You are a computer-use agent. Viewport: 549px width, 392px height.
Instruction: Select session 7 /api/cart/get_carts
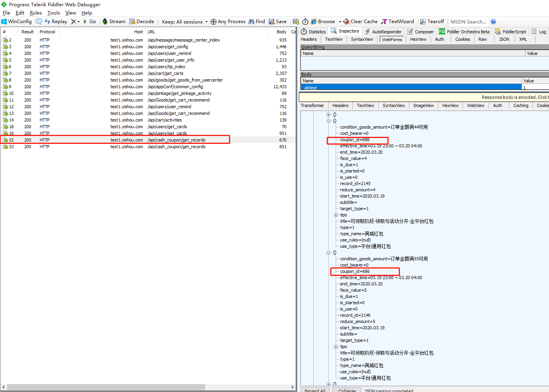(x=148, y=73)
